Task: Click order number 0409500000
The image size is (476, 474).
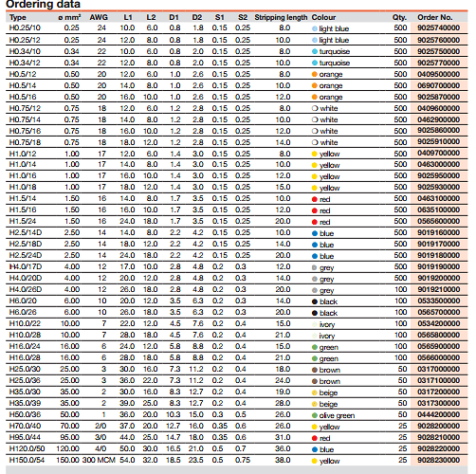Action: 439,74
